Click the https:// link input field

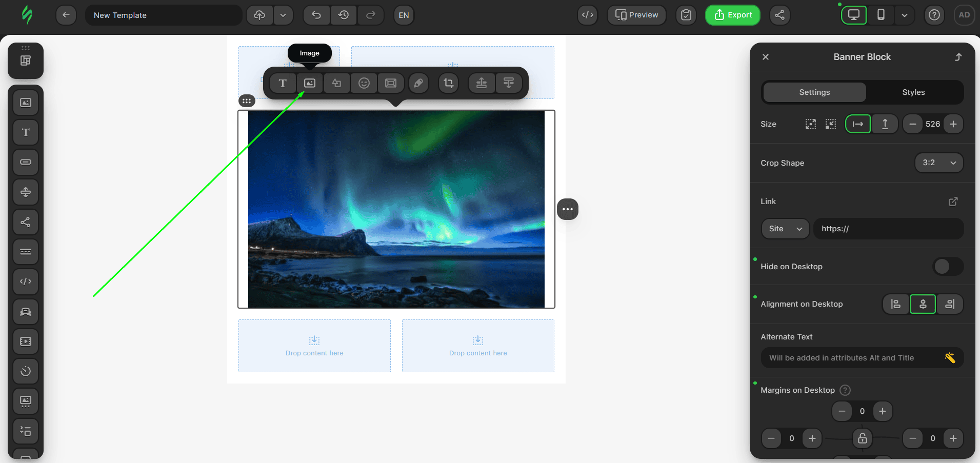(888, 229)
